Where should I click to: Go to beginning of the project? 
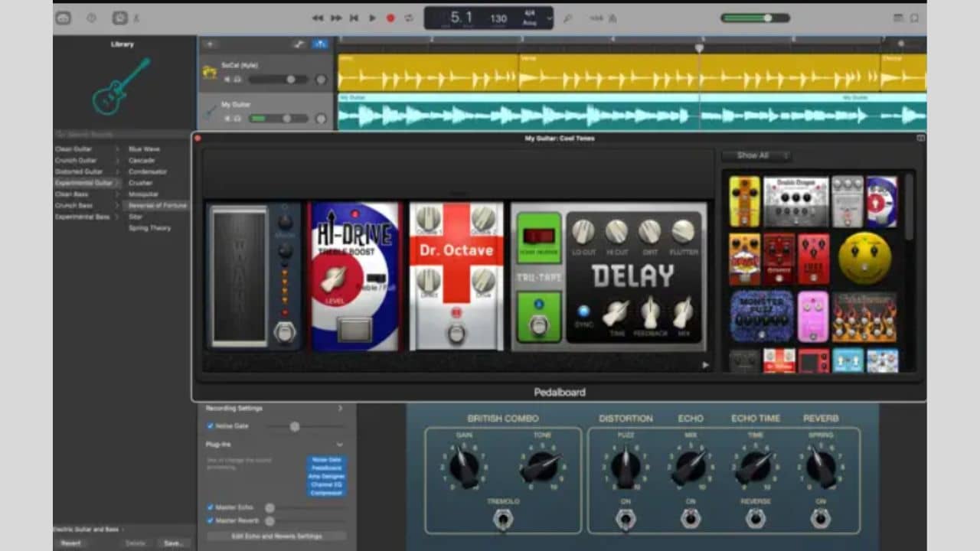coord(354,18)
